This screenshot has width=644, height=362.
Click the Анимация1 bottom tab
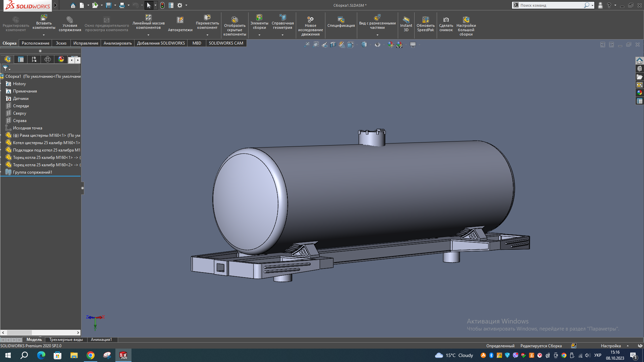101,340
